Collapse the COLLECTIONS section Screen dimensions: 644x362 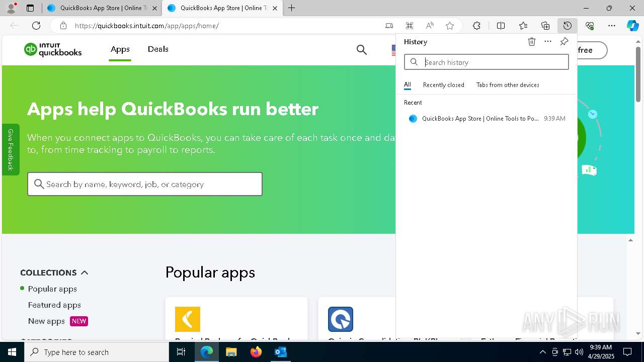tap(54, 273)
